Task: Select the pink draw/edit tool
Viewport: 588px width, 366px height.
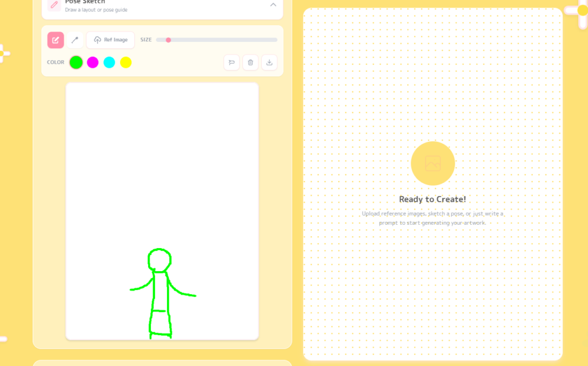Action: [55, 40]
